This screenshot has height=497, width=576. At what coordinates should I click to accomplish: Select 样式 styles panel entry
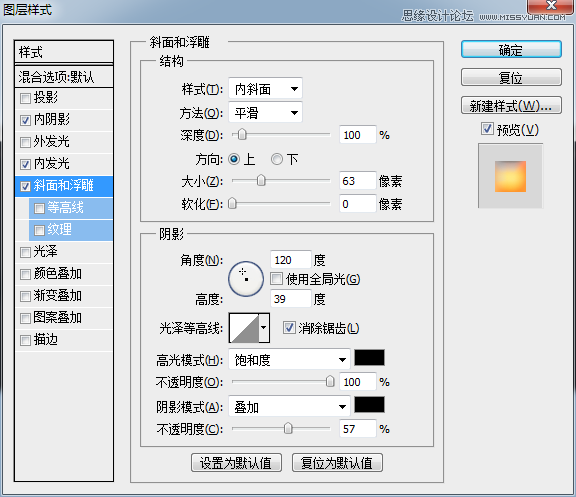[64, 52]
